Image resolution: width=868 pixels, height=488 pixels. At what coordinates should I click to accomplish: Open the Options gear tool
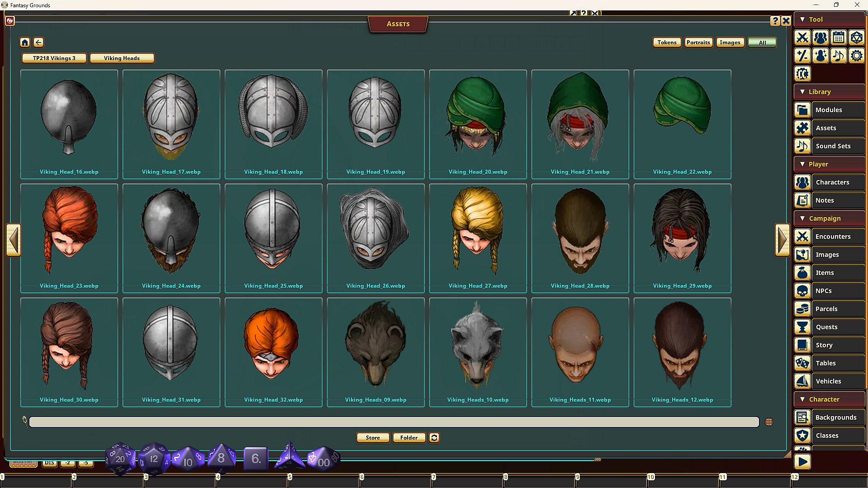click(x=857, y=56)
